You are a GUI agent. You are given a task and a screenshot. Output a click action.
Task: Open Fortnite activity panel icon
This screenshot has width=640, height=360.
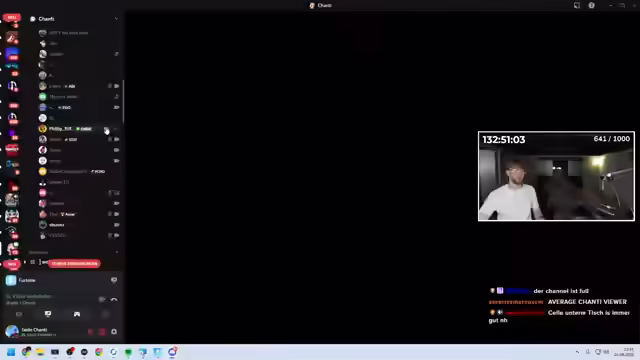tap(114, 280)
